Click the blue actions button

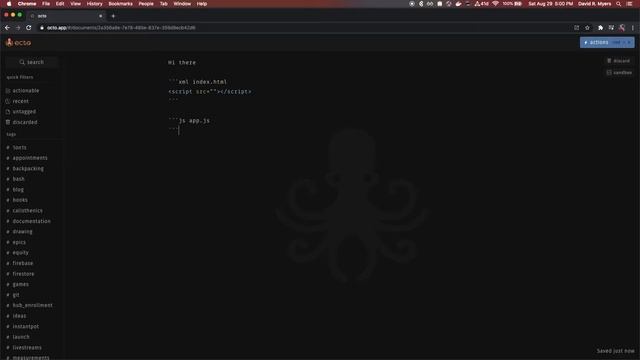[607, 42]
